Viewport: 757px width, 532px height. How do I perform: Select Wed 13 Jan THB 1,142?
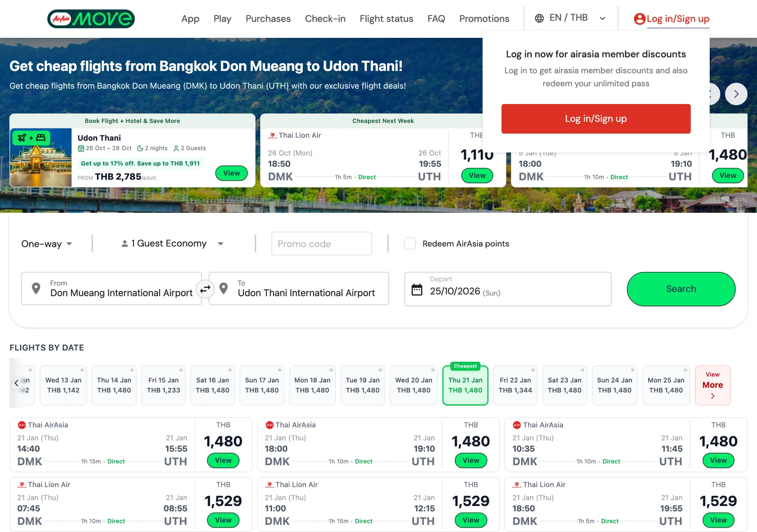(x=63, y=385)
